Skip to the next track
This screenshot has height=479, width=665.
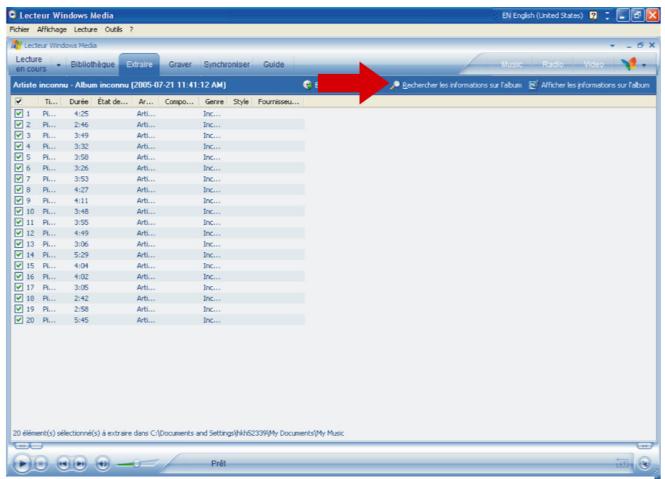click(80, 464)
